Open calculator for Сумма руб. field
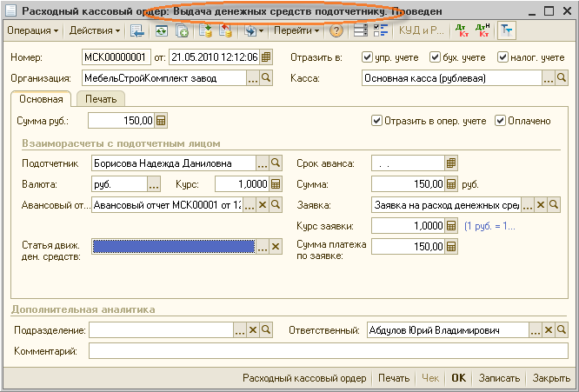The width and height of the screenshot is (579, 392). (161, 121)
